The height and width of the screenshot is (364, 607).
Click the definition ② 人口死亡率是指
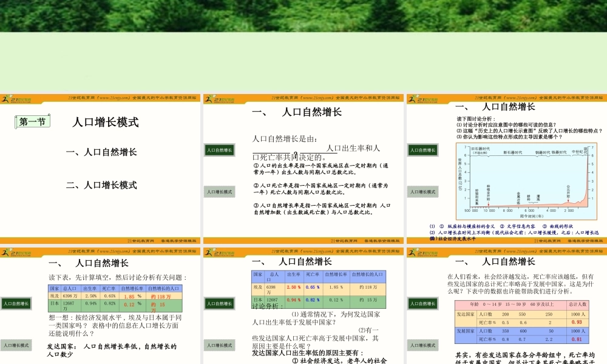[x=321, y=189]
